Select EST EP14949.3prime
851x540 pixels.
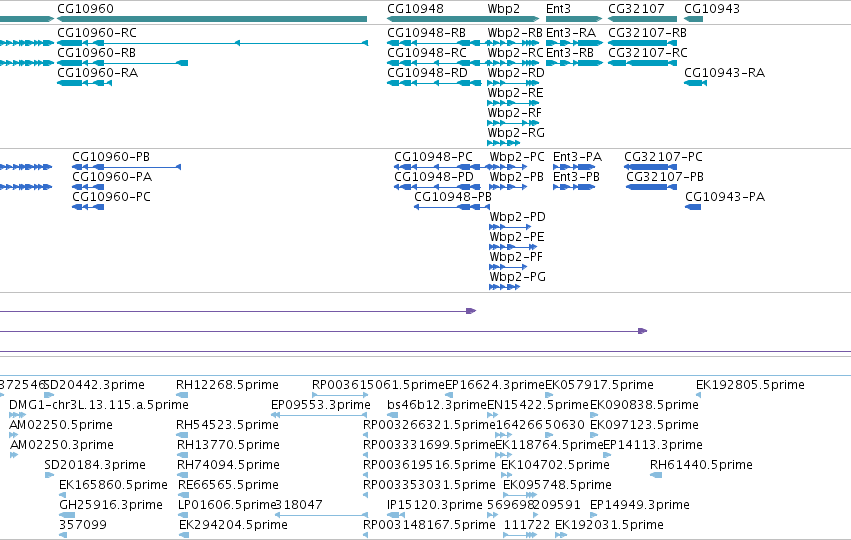(x=640, y=505)
